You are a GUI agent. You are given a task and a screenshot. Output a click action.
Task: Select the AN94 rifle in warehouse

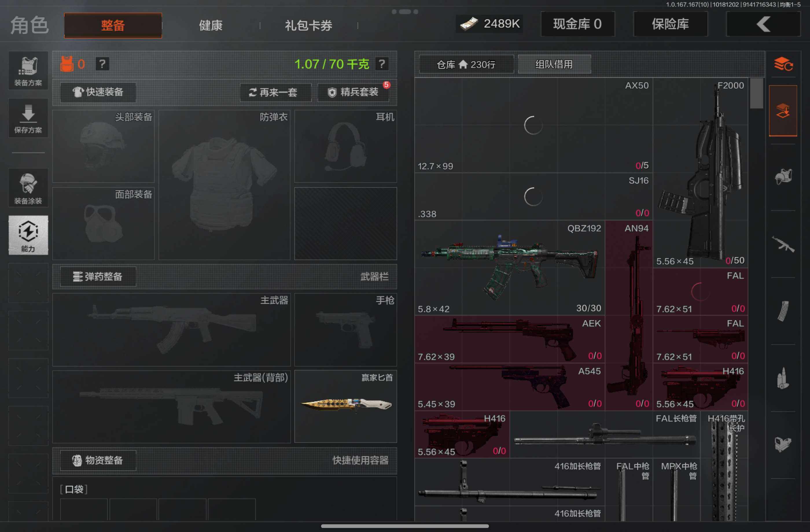click(629, 315)
